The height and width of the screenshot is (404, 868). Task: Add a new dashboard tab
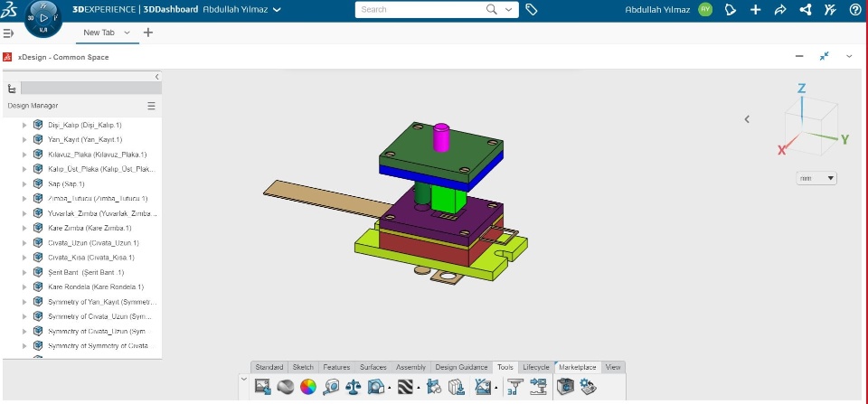[147, 33]
